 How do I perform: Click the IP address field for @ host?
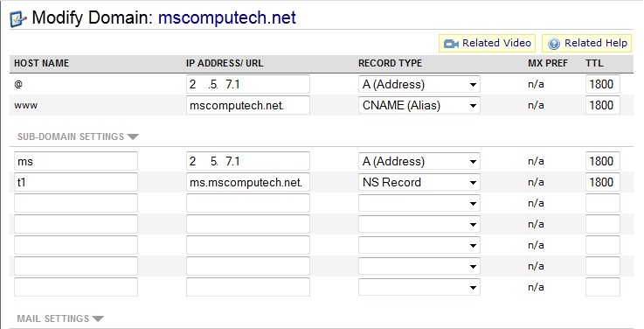[x=248, y=84]
